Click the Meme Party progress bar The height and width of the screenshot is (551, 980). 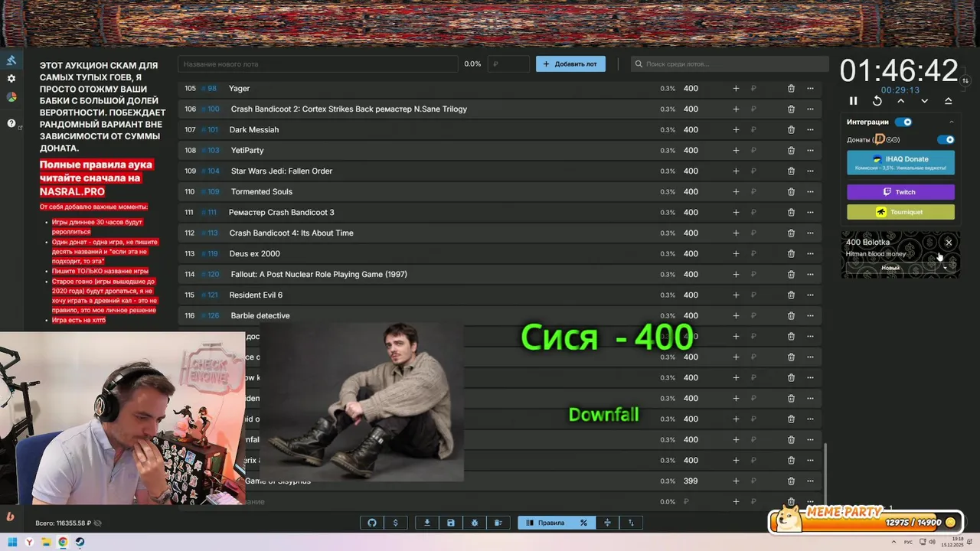point(866,522)
